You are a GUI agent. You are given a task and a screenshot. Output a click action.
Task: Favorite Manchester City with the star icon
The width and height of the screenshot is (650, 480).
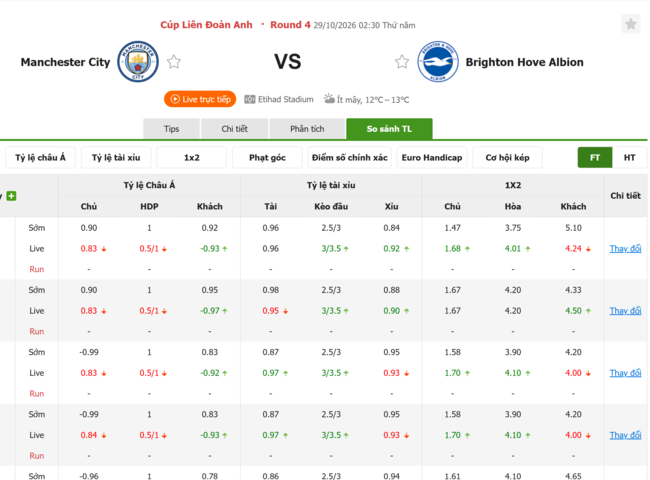174,62
